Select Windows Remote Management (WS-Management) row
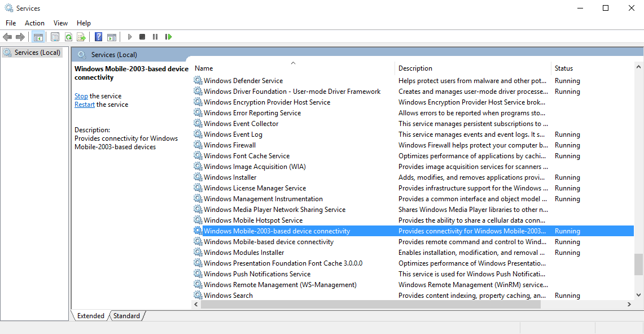The height and width of the screenshot is (334, 644). 413,285
